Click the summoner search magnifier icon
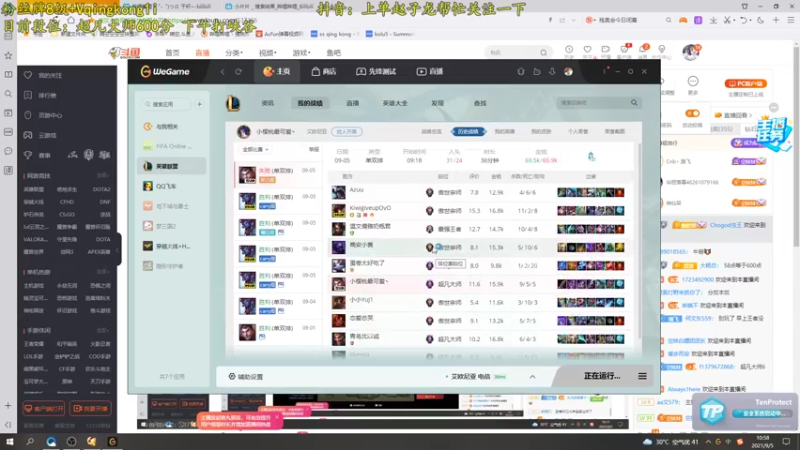 tap(634, 103)
